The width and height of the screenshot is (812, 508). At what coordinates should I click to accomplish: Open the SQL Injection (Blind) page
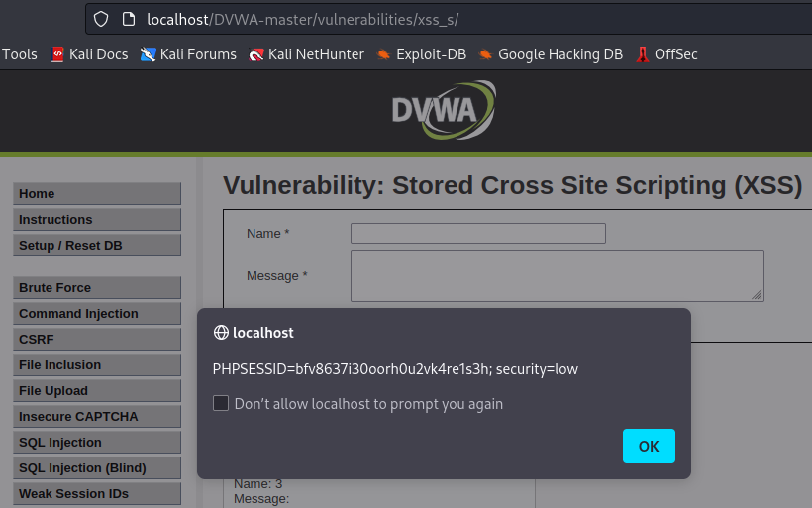tap(97, 468)
